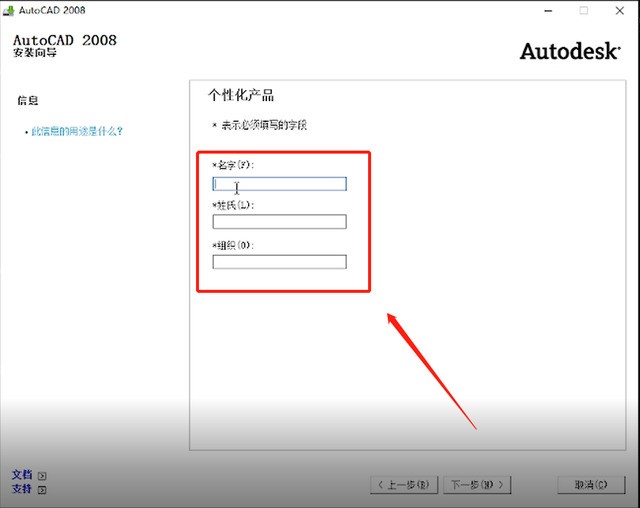Click the arrow icon beside 支持
Image resolution: width=640 pixels, height=508 pixels.
(x=42, y=490)
